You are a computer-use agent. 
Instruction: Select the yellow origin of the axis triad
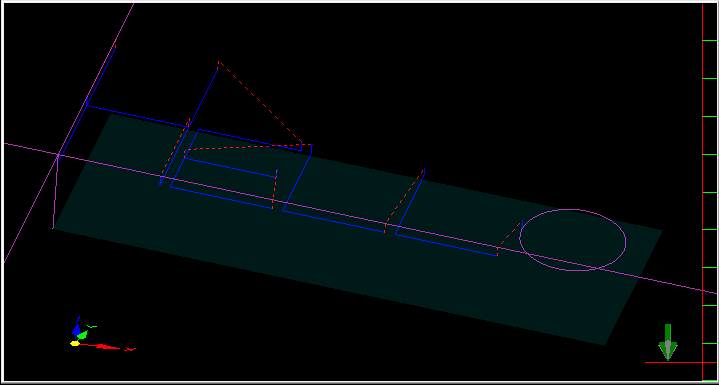coord(75,343)
